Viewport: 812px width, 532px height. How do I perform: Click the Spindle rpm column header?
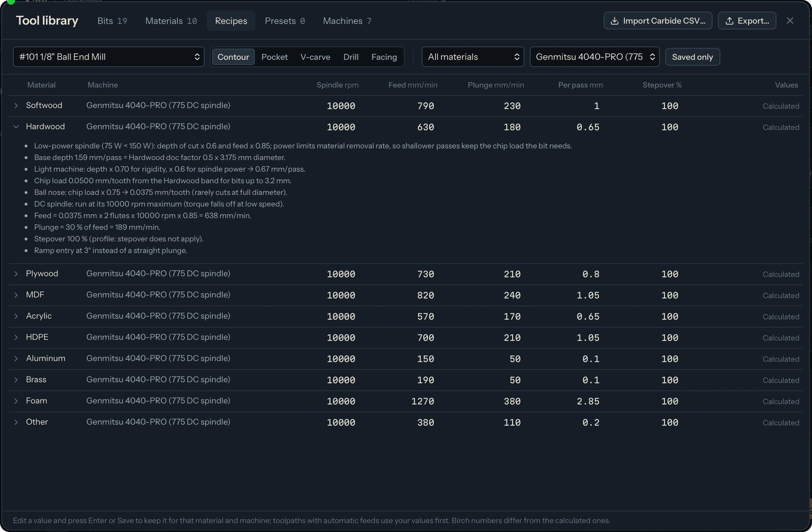337,85
